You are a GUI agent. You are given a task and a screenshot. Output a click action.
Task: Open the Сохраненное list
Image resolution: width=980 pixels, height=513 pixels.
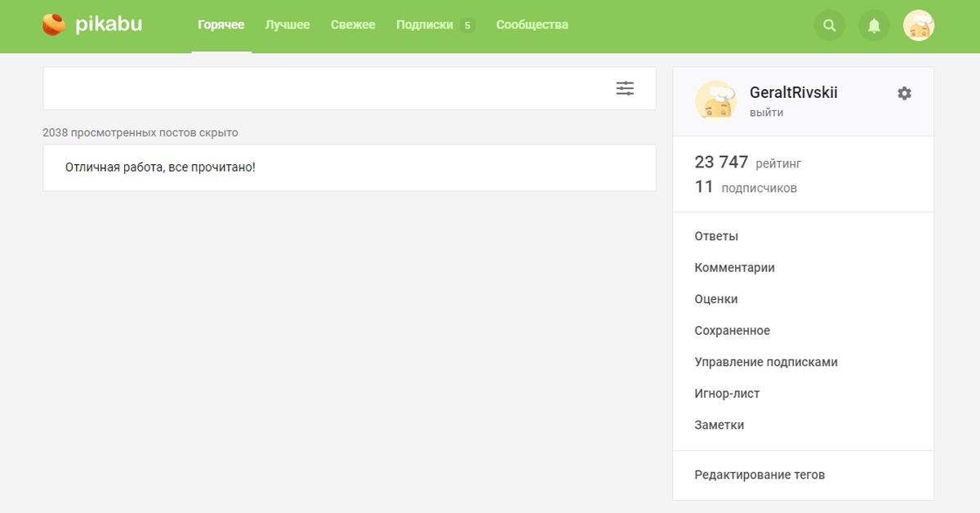pyautogui.click(x=732, y=331)
